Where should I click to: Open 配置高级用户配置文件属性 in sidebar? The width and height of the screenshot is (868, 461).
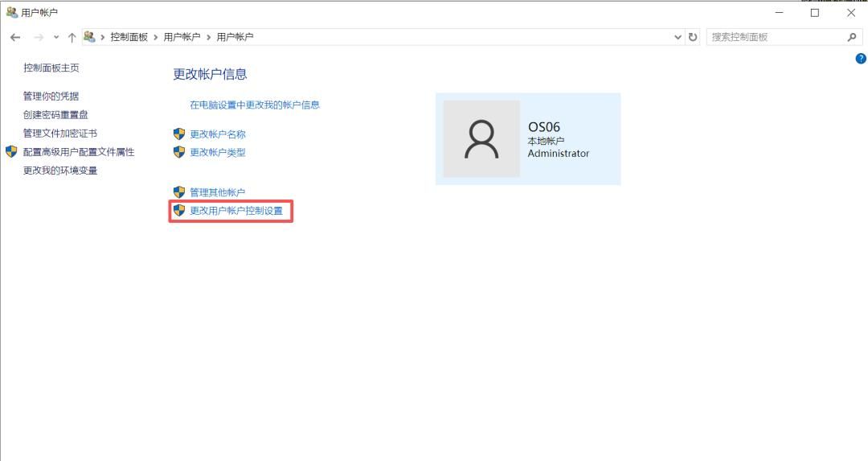pos(79,152)
